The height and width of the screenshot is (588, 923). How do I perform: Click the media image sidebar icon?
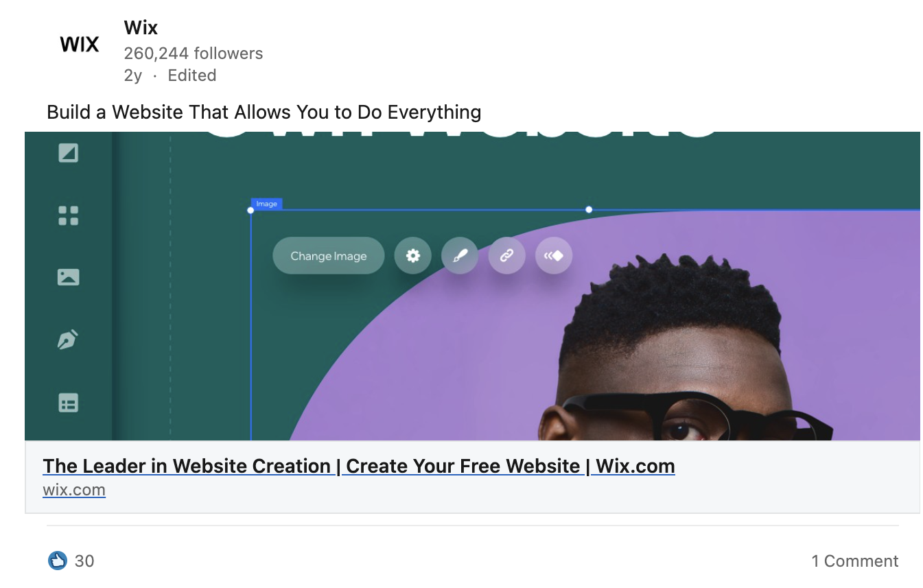point(68,277)
